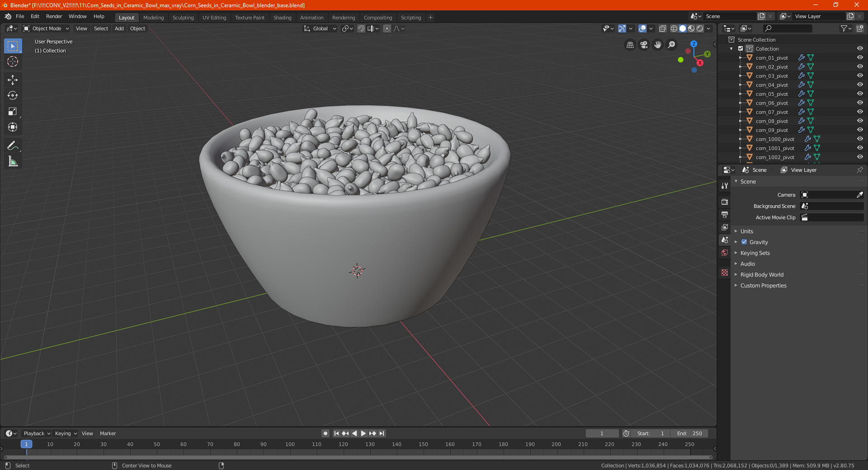
Task: Switch to wireframe viewport shading
Action: point(674,28)
